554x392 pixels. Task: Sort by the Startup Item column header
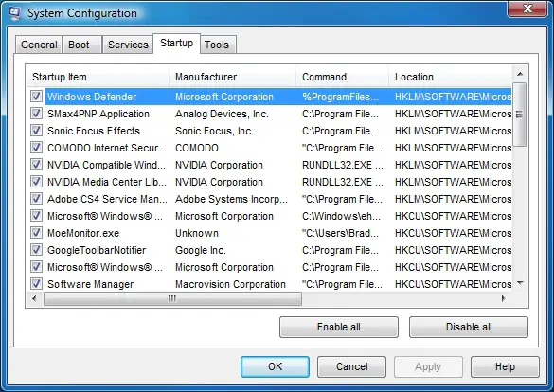98,77
